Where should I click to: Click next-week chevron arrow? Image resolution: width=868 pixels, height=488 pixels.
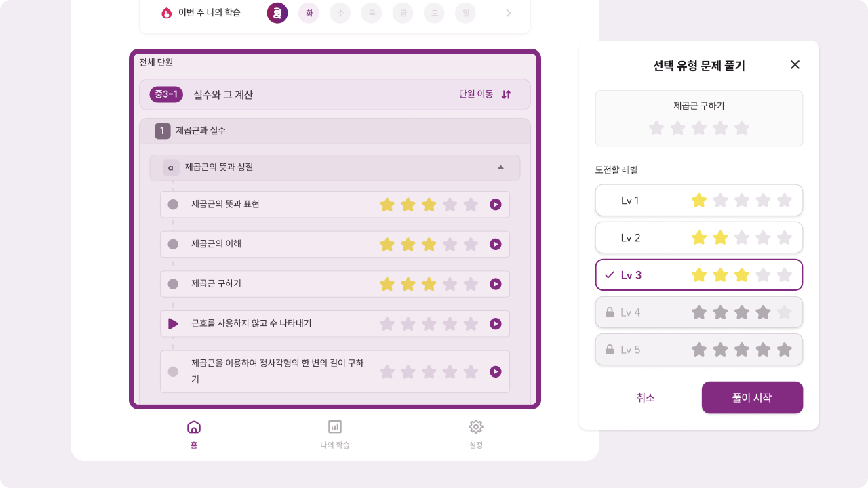click(509, 13)
